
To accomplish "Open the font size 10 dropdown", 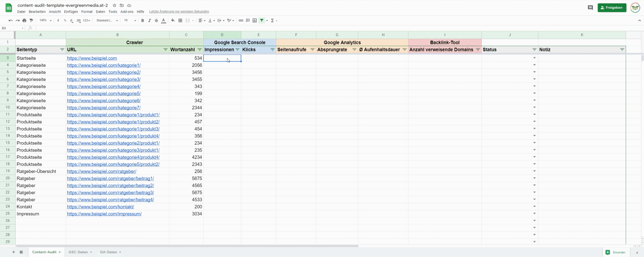I will pyautogui.click(x=130, y=20).
